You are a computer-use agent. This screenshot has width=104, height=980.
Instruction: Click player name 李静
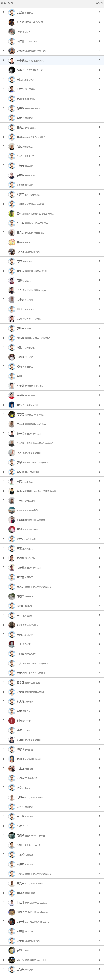click(x=19, y=32)
